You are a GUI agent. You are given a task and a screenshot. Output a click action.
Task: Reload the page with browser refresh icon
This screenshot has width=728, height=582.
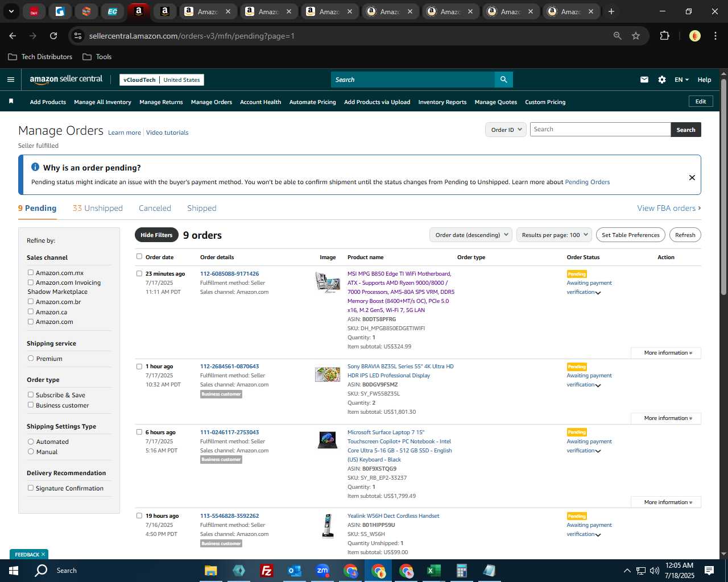[53, 36]
